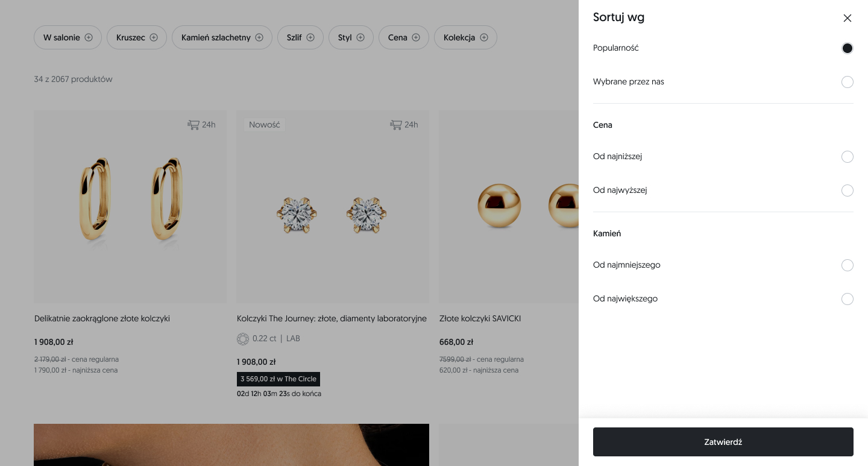Screen dimensions: 868x466
Task: Close the Sortuj wg panel
Action: coord(848,18)
